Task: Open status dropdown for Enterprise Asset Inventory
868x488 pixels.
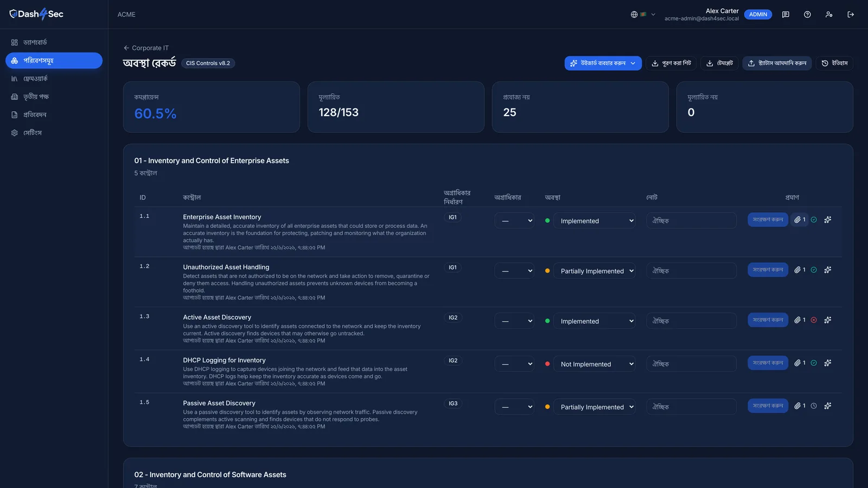Action: (595, 221)
